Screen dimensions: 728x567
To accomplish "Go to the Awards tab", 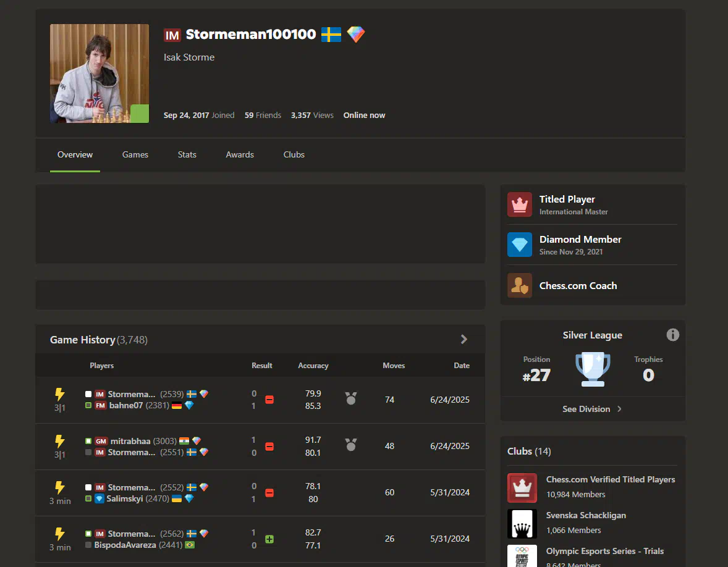I will tap(240, 154).
